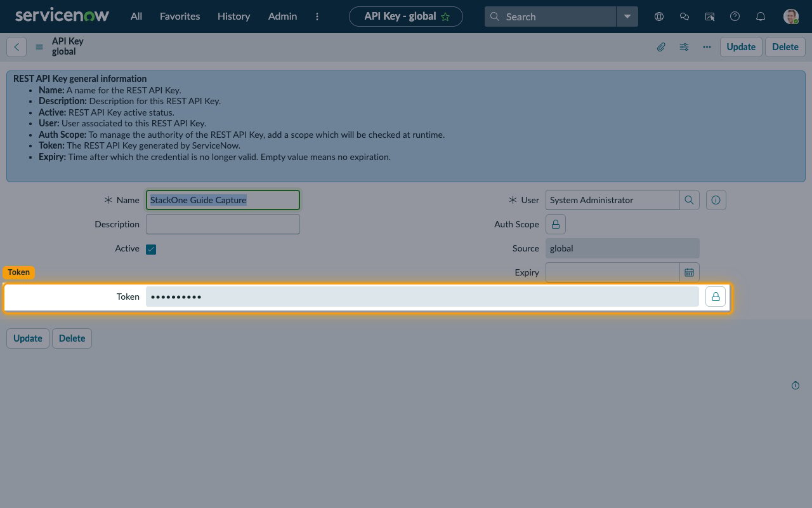The image size is (812, 508).
Task: Click the attachments paperclip icon
Action: coord(661,47)
